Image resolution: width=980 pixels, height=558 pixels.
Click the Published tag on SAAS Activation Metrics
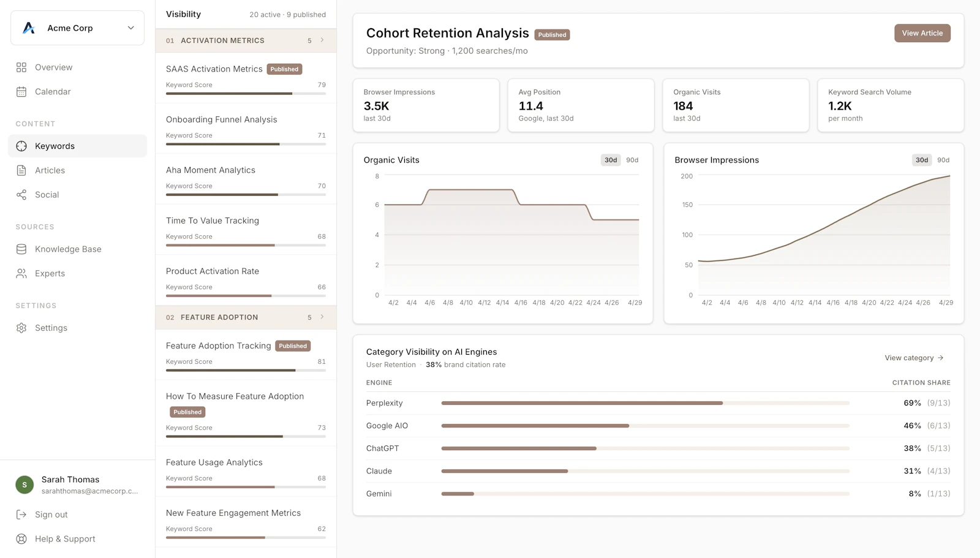tap(285, 69)
